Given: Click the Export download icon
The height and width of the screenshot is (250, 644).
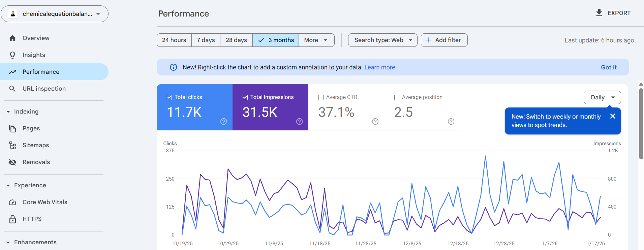Looking at the screenshot, I should coord(599,13).
